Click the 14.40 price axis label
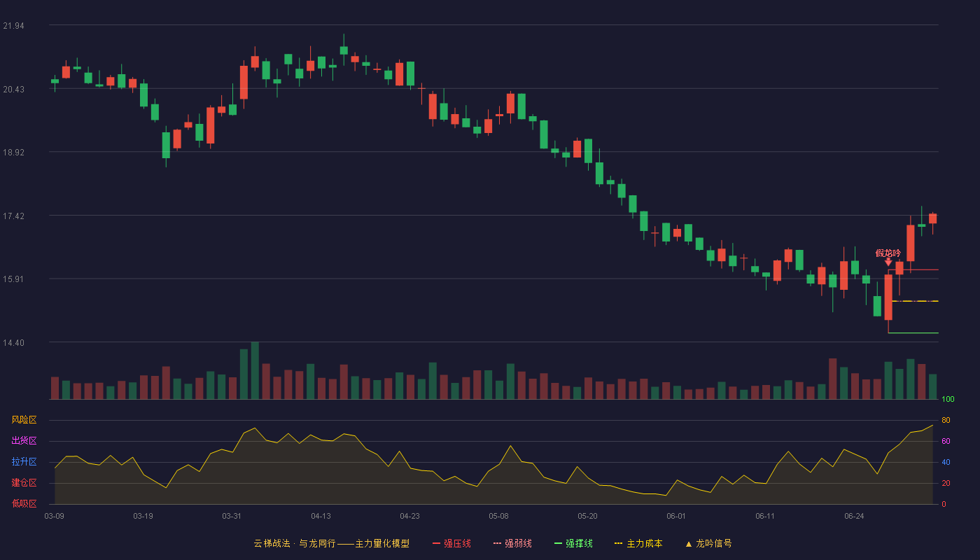 pos(13,343)
